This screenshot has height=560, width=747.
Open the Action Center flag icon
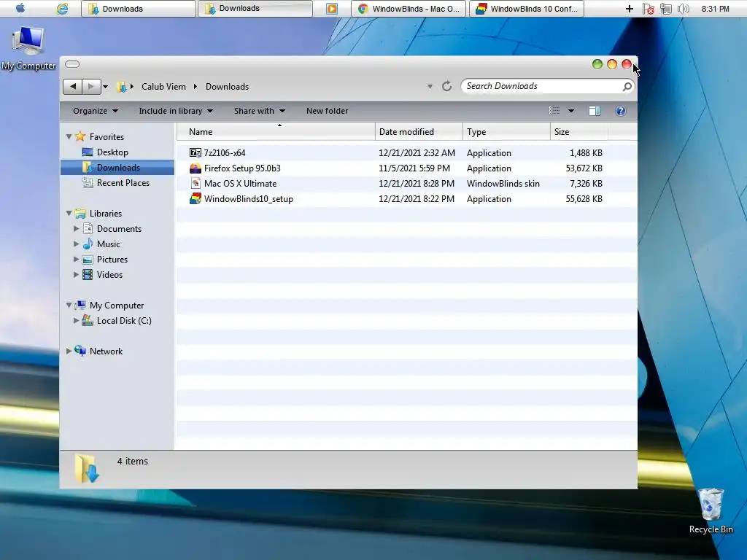tap(648, 9)
